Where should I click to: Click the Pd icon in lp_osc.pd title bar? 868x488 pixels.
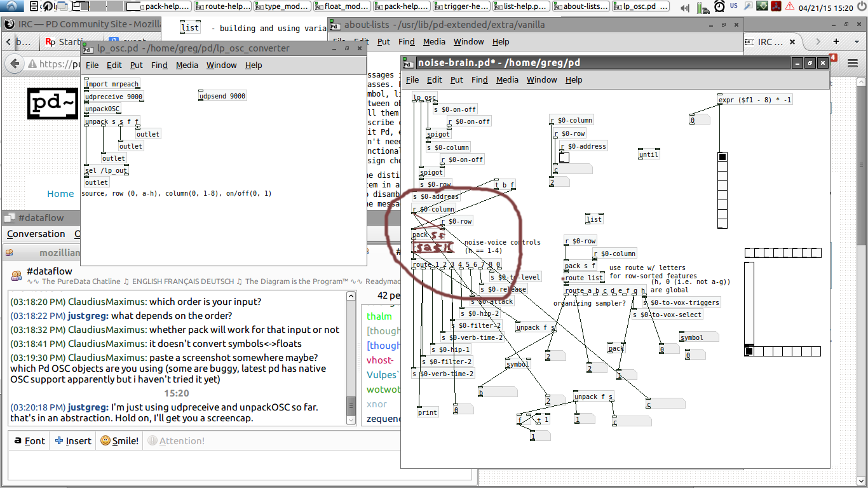pos(89,48)
